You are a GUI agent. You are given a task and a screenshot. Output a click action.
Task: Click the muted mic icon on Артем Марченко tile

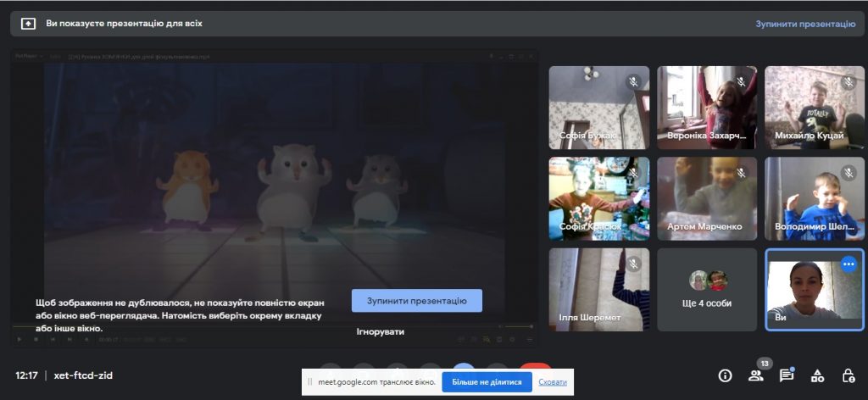pos(742,173)
